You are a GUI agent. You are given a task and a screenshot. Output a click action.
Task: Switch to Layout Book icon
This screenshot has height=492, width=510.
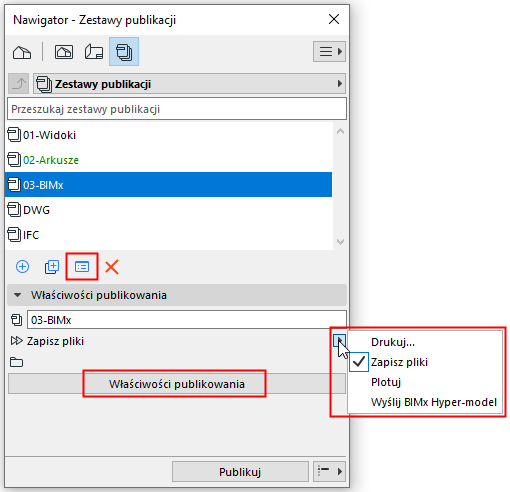pos(94,52)
